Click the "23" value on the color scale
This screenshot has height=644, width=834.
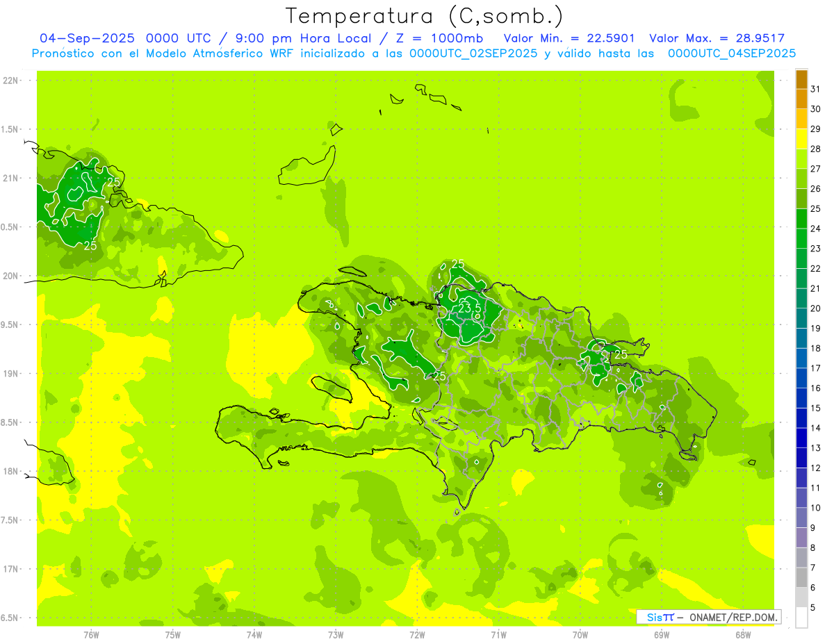(816, 249)
